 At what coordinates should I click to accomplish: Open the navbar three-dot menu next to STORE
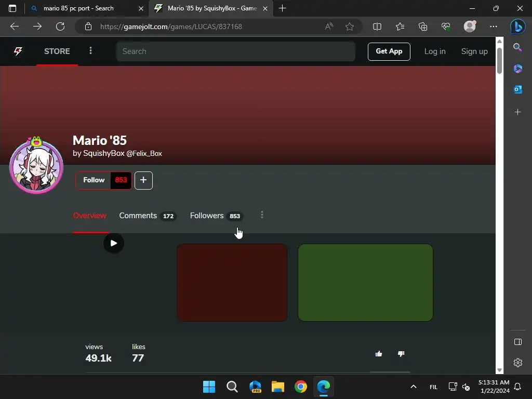tap(90, 51)
